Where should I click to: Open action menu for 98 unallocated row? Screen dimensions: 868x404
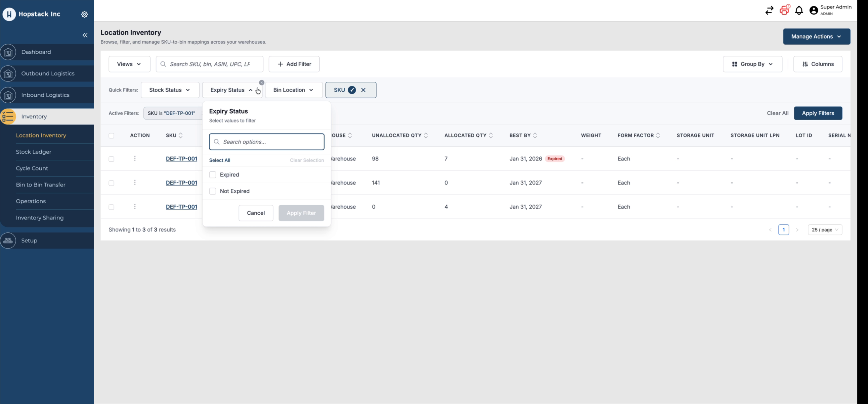click(x=135, y=158)
